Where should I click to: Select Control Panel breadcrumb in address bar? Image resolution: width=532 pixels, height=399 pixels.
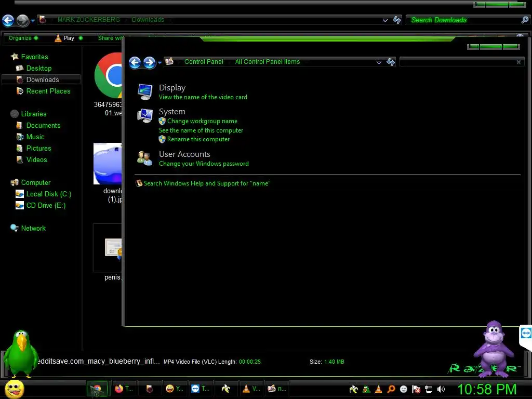204,62
